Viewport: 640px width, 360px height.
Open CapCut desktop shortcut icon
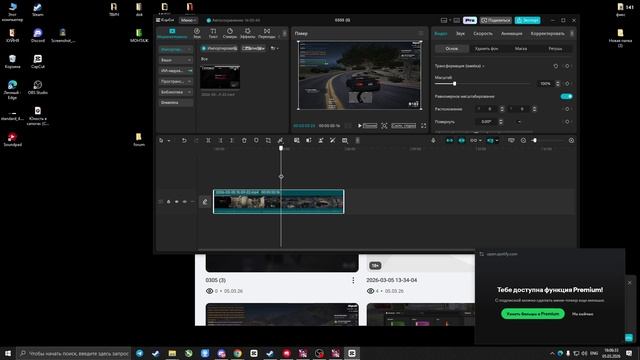[38, 61]
